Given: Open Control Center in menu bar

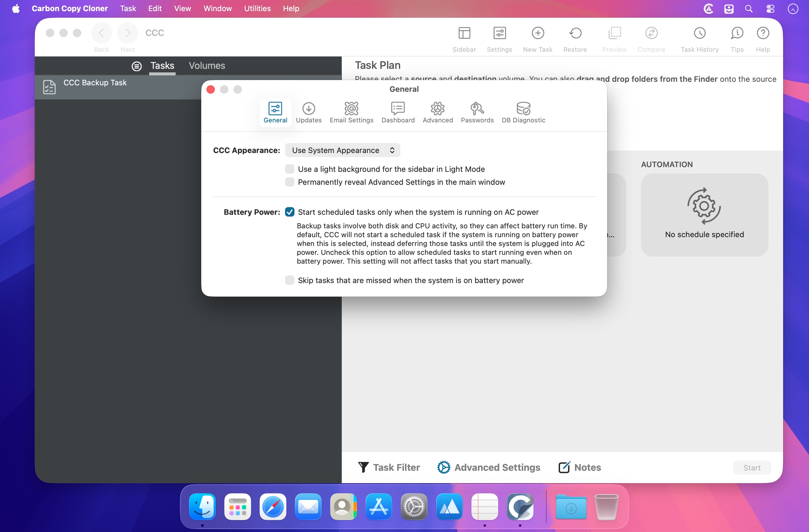Looking at the screenshot, I should [770, 9].
